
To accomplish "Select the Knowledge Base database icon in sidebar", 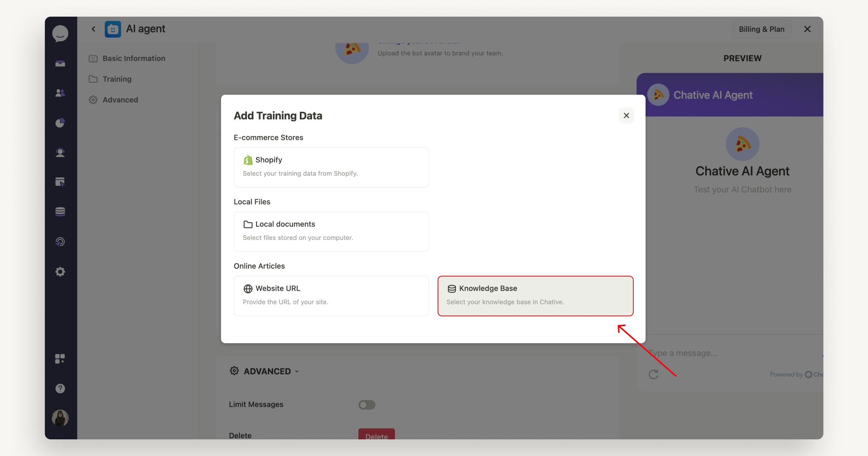I will pyautogui.click(x=60, y=212).
